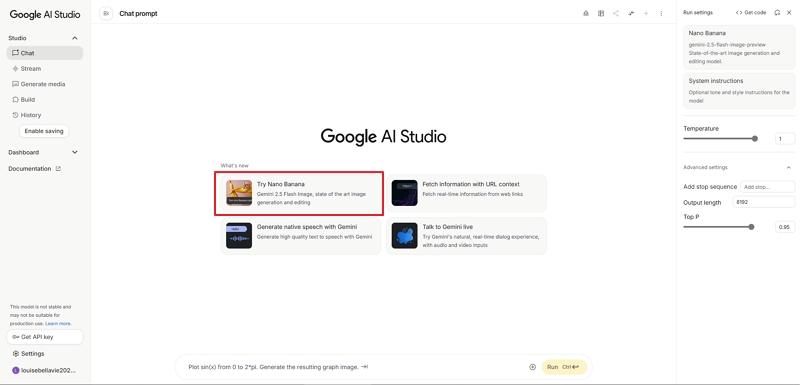Click the user avatar for louisebellavie202
800x385 pixels.
tap(15, 371)
